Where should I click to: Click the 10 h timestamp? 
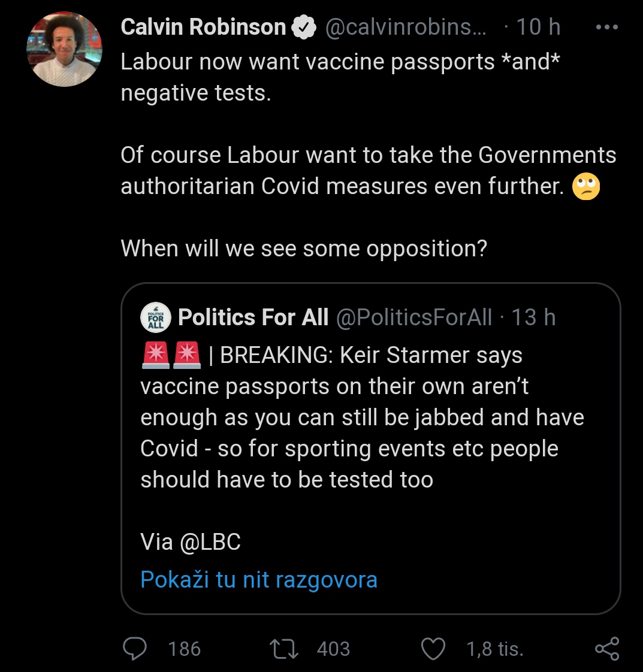click(538, 27)
